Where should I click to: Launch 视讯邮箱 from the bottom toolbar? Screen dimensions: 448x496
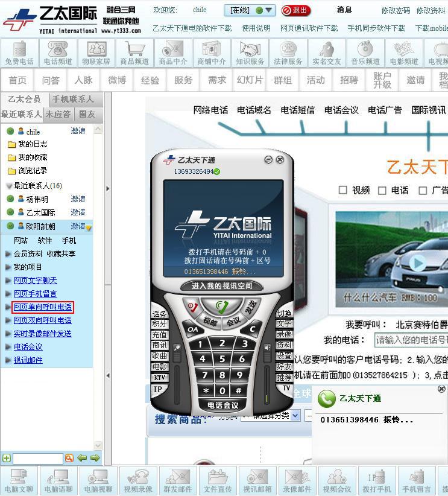(257, 480)
